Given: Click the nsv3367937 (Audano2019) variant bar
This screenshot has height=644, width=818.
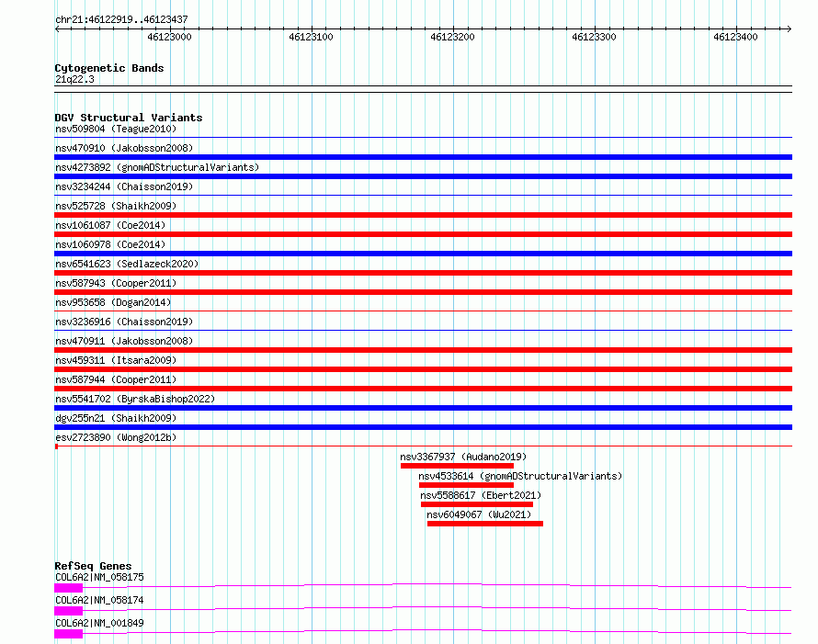Looking at the screenshot, I should click(457, 466).
